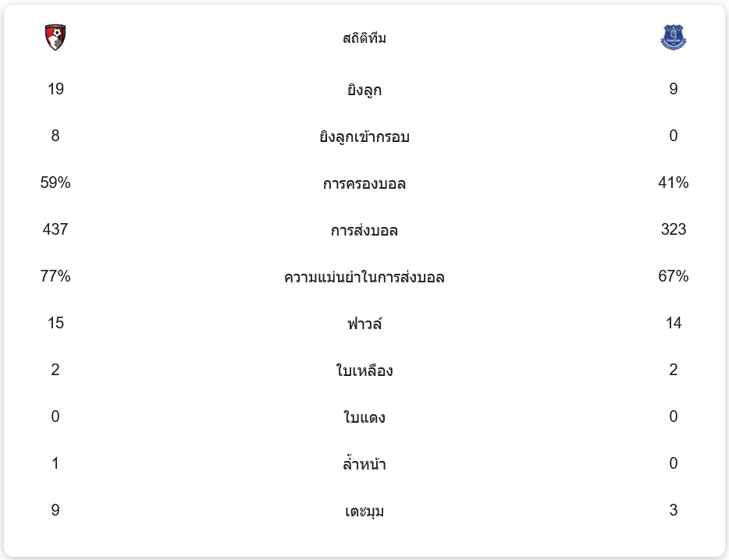729x560 pixels.
Task: Click Bournemouth's 59% possession value
Action: [x=55, y=183]
